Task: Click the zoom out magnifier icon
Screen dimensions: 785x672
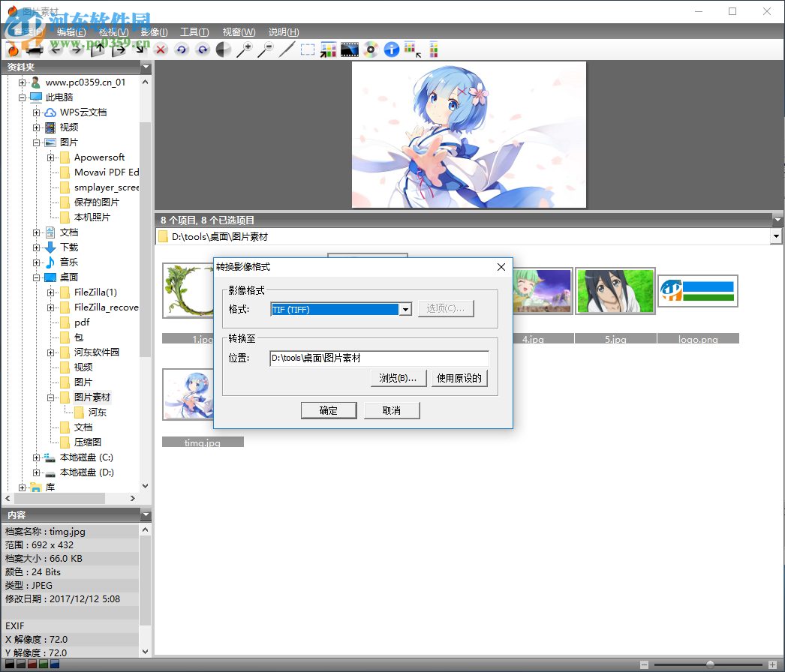Action: point(266,49)
